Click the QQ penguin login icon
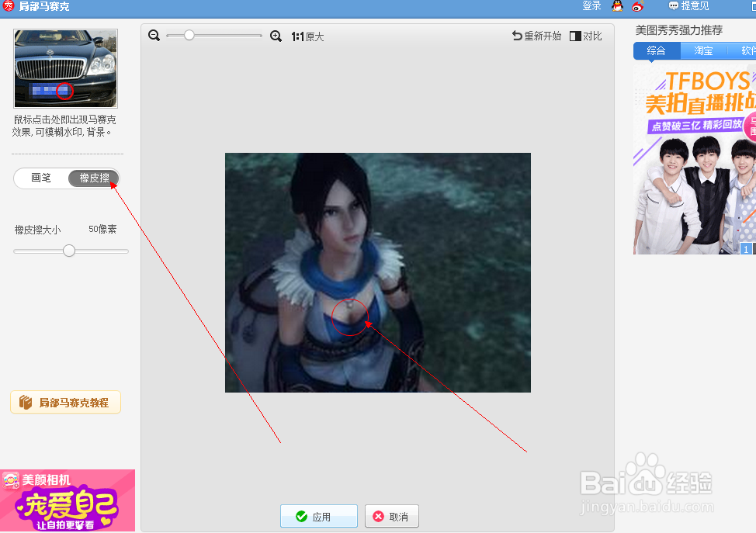The image size is (756, 533). tap(617, 5)
